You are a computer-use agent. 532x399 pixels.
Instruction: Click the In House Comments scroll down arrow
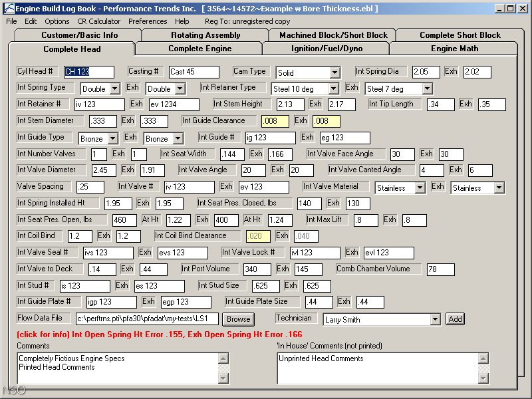click(x=483, y=378)
